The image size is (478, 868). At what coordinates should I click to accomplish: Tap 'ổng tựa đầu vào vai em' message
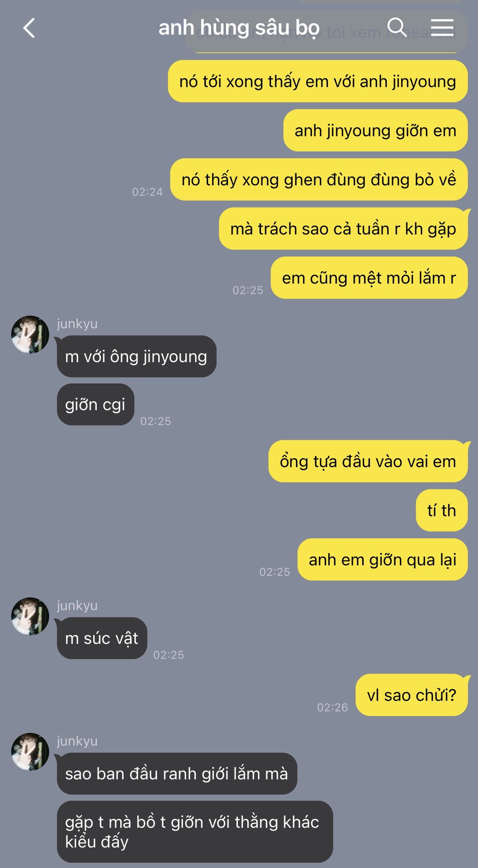click(368, 461)
